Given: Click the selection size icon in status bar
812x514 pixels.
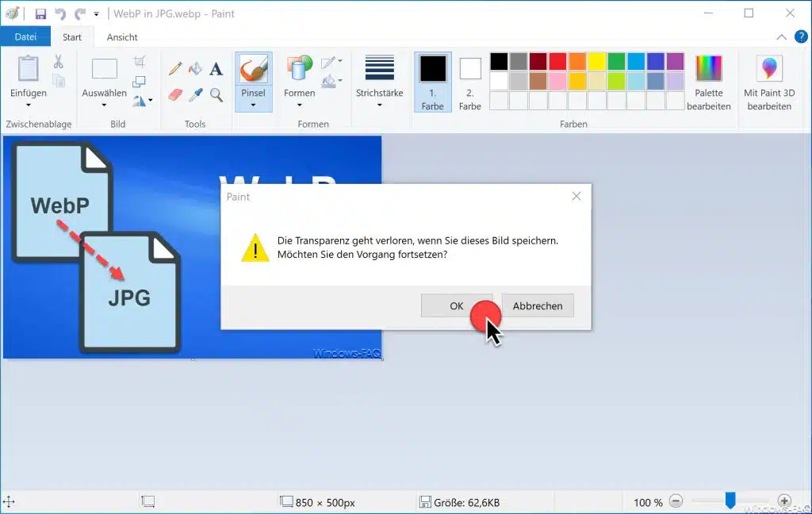Looking at the screenshot, I should click(x=148, y=501).
